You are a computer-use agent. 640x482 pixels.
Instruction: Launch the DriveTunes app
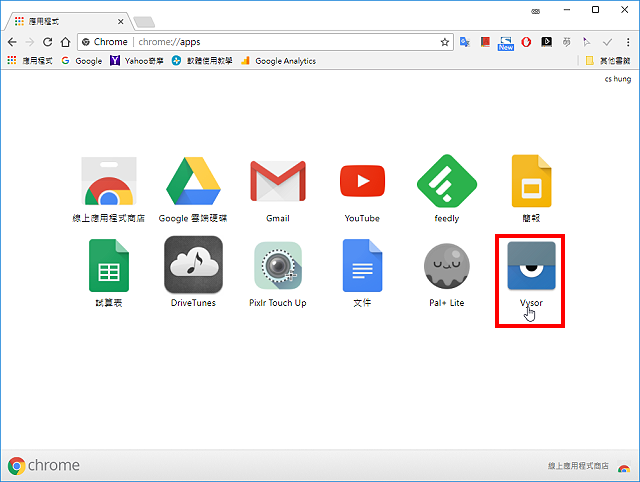[193, 266]
